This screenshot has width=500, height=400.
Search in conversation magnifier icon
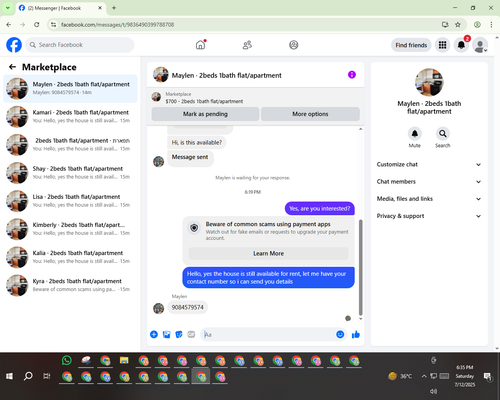click(443, 134)
